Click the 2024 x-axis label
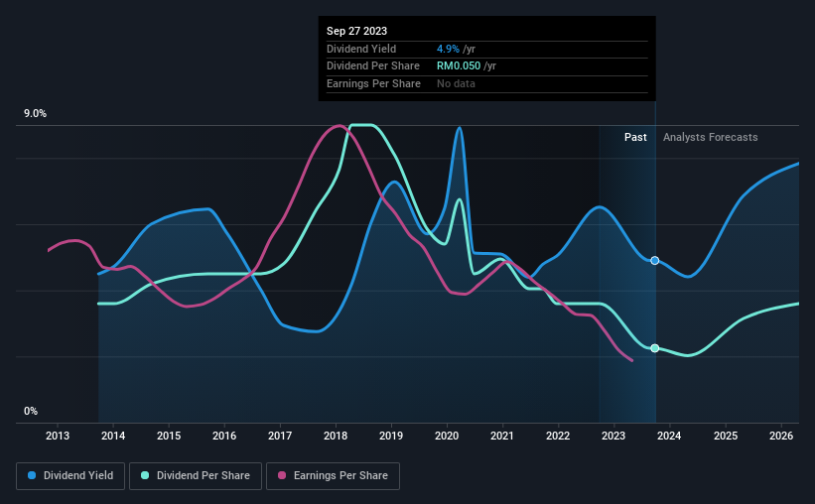815x504 pixels. point(669,436)
